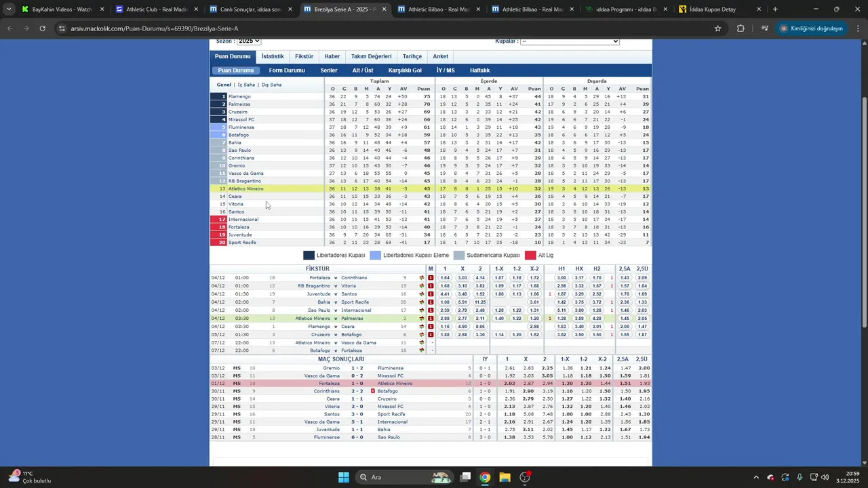Select the İY / MS sub-tab

(446, 70)
